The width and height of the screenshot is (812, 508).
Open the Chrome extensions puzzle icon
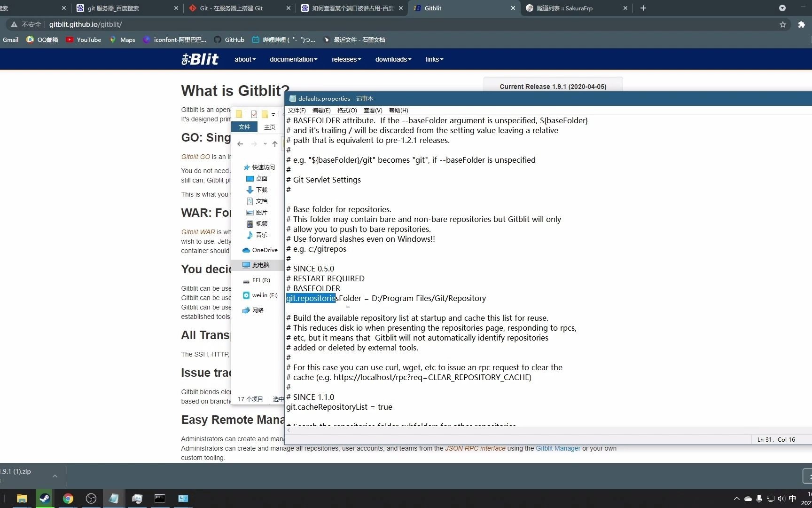pos(802,24)
